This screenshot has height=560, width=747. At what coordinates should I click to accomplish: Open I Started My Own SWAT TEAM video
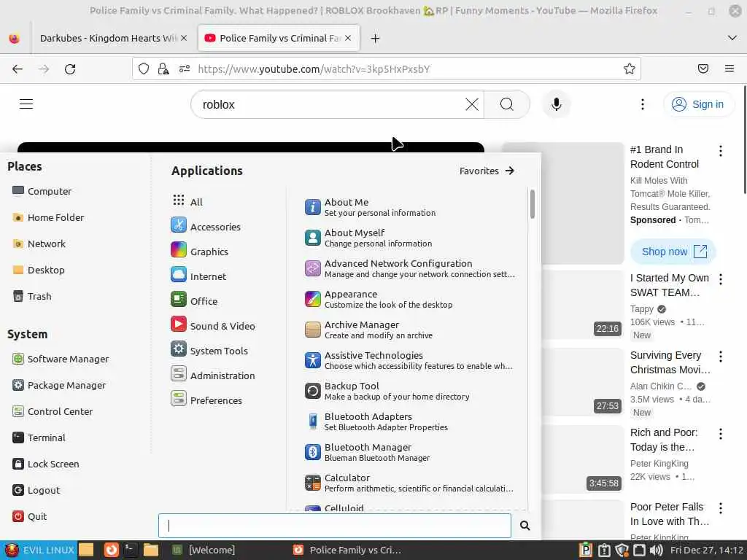670,285
